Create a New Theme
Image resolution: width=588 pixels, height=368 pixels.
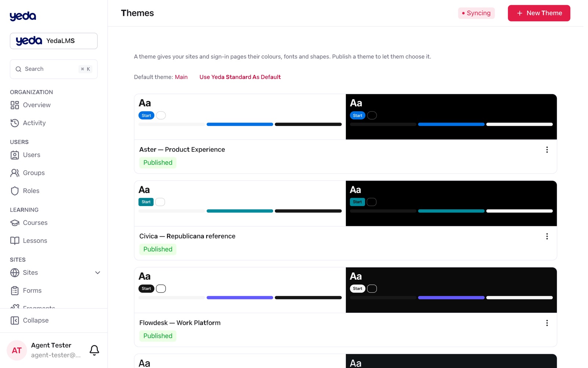pos(539,13)
